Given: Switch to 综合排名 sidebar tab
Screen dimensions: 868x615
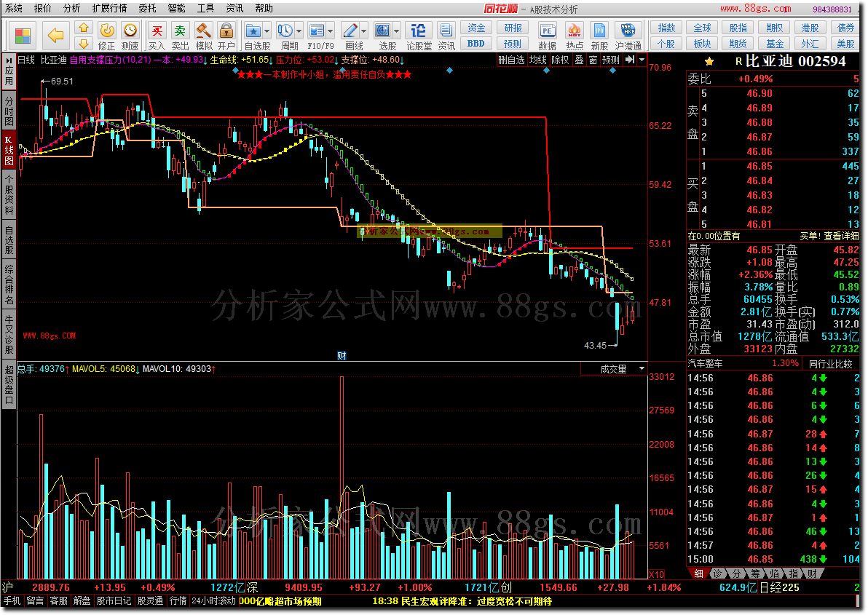Looking at the screenshot, I should [x=8, y=285].
